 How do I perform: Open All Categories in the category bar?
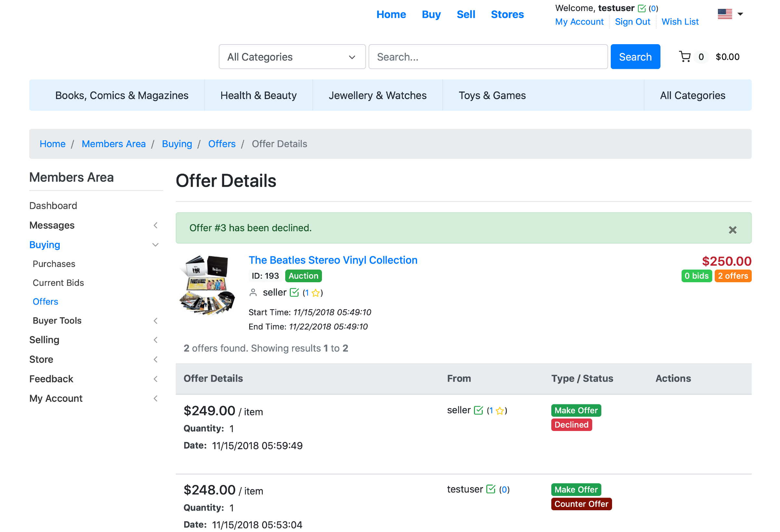692,95
